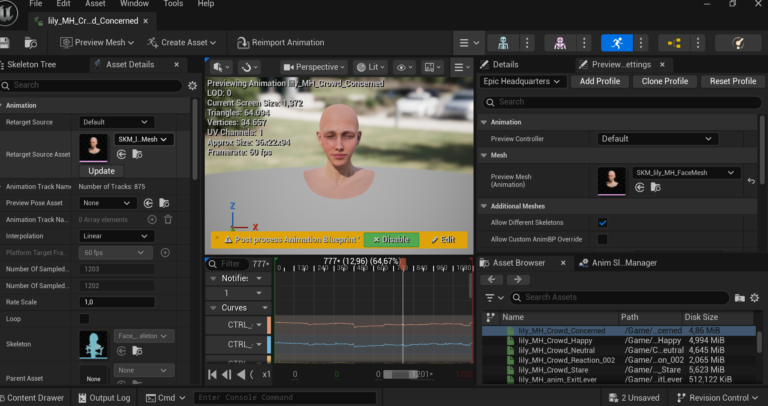Open Interpolation Linear dropdown
Image resolution: width=768 pixels, height=406 pixels.
coord(116,236)
